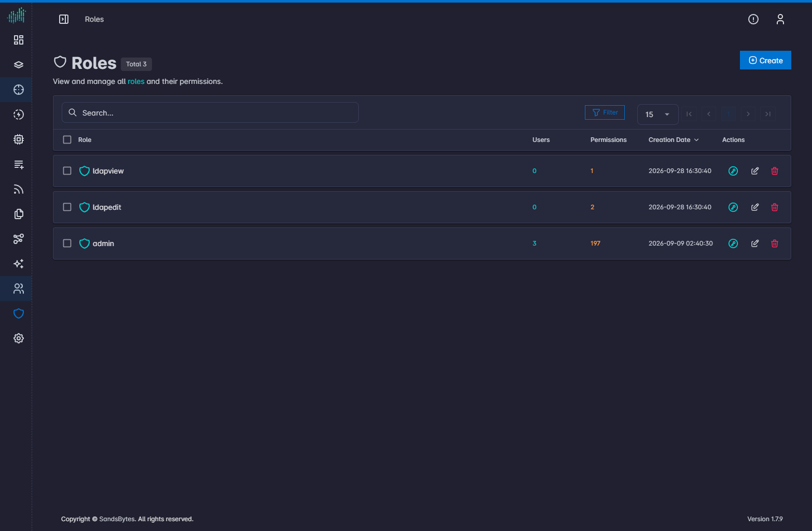Go to the next page arrow
This screenshot has width=812, height=531.
pos(748,114)
